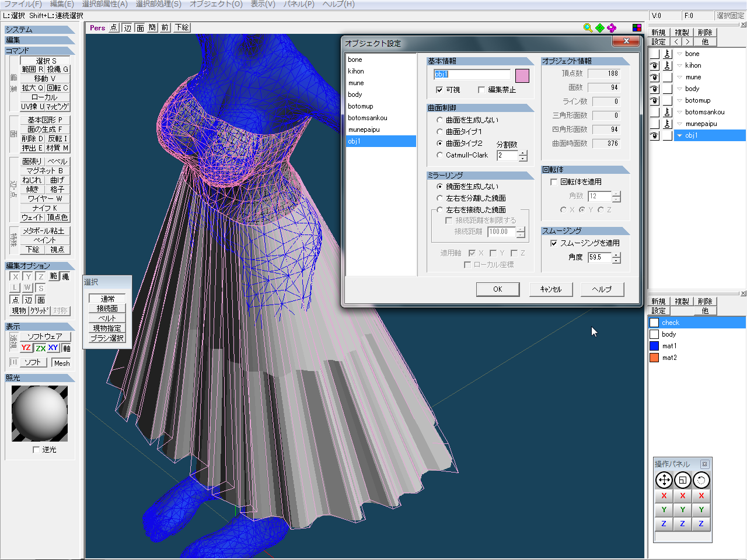Collapse the body object tree arrow
Screen dimensions: 747x560
coord(679,89)
